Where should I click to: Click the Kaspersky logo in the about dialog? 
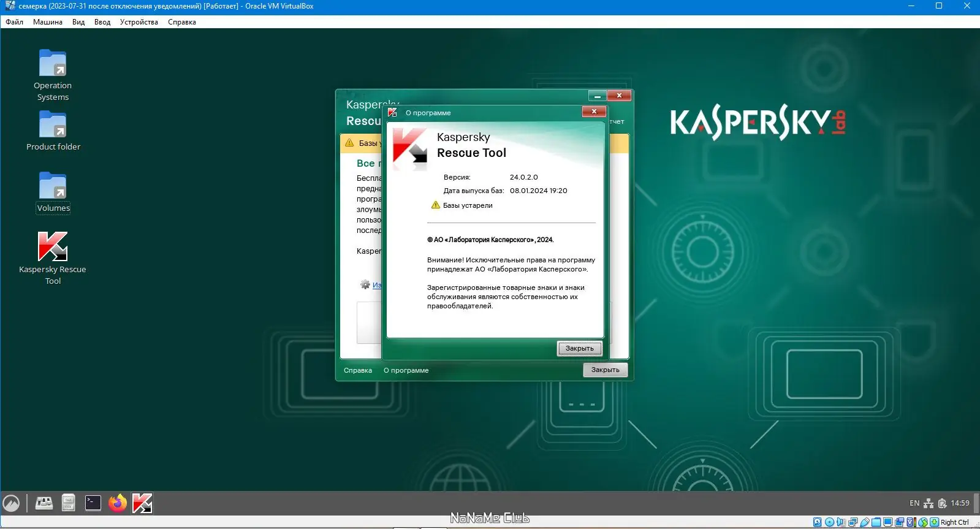pos(409,146)
